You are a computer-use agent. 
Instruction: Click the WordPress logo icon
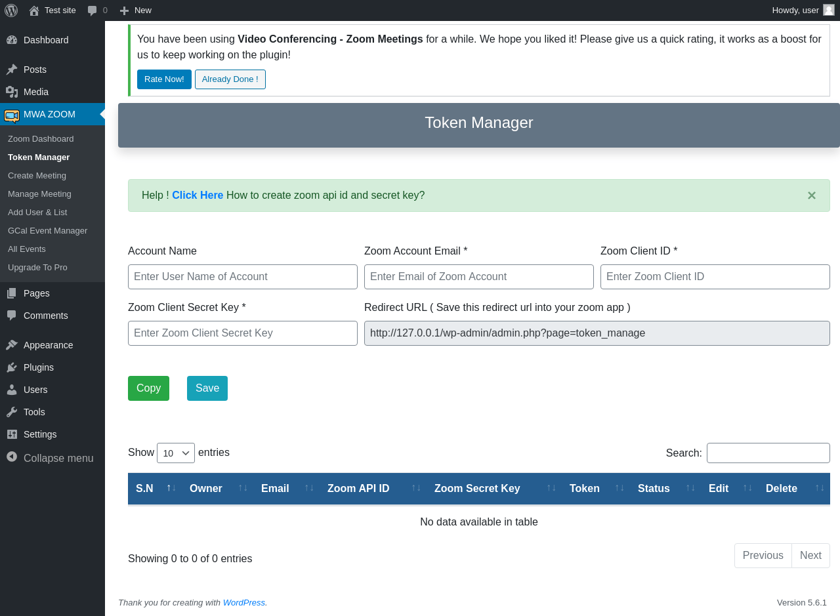click(11, 10)
